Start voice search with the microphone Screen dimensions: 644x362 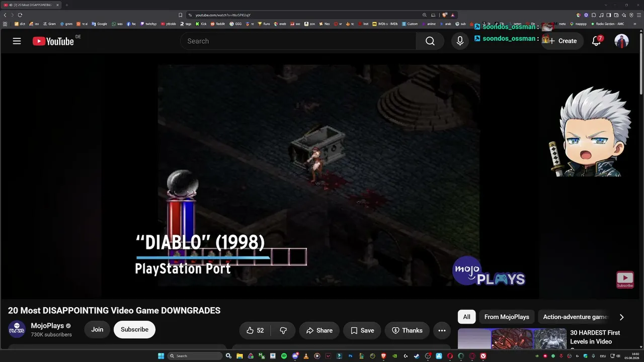460,41
